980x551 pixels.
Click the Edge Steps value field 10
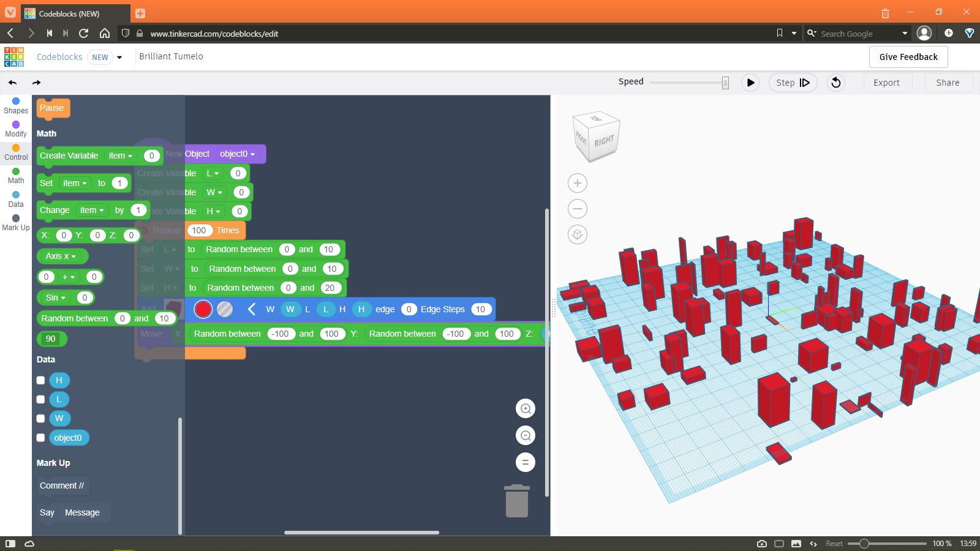pos(480,309)
